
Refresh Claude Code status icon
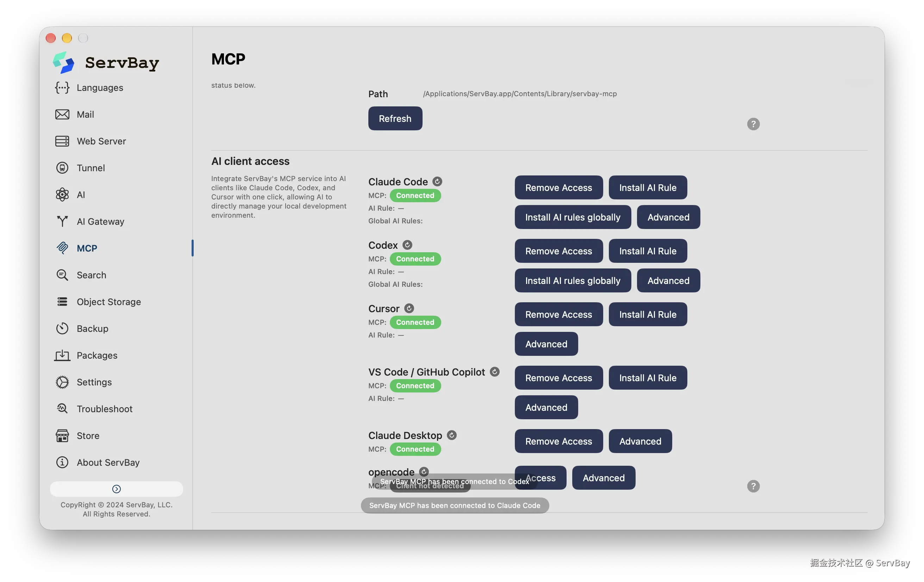click(x=437, y=181)
